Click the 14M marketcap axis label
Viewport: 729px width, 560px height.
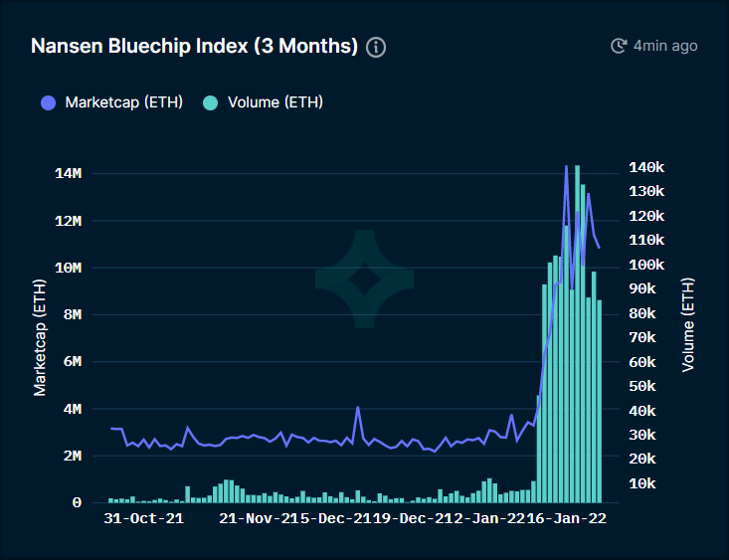[68, 173]
